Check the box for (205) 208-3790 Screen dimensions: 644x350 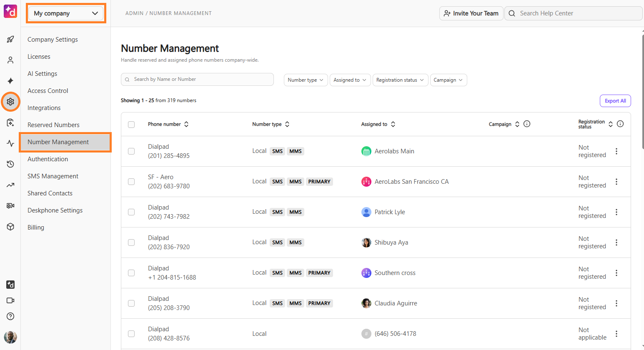coord(131,303)
